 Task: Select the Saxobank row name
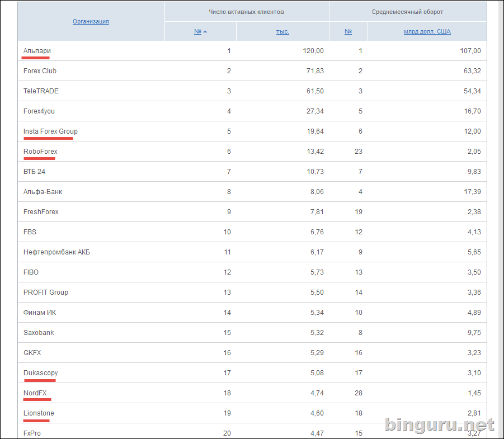point(39,333)
